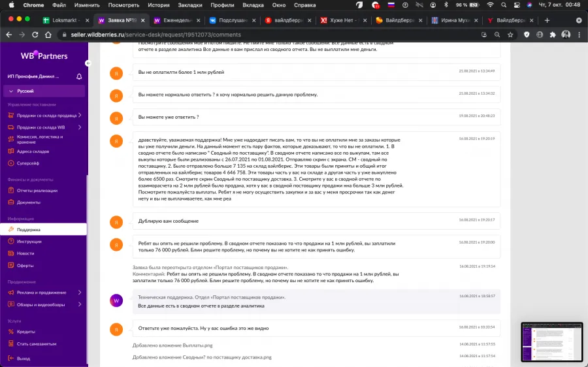Click Добавлено вложение Выплаты.png line
588x367 pixels.
(172, 345)
